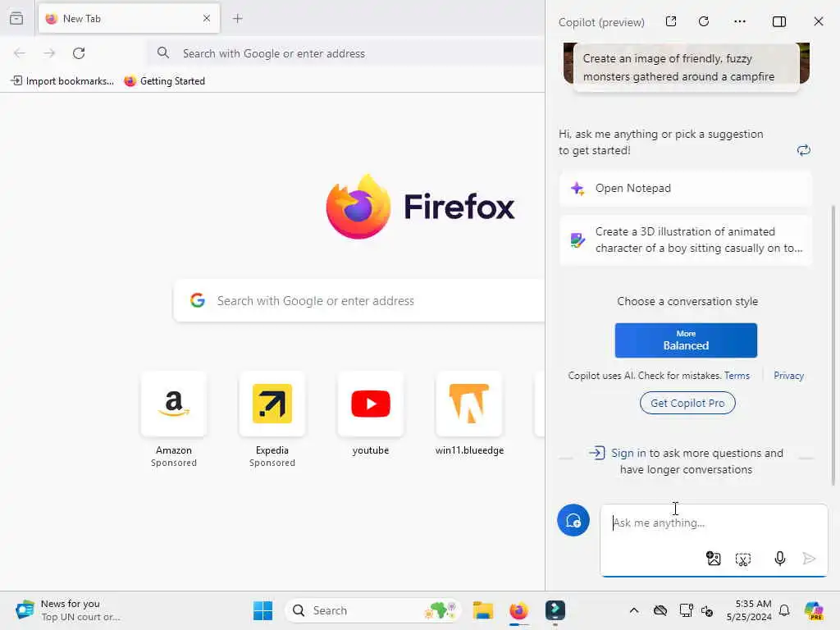Click the Google search box on New Tab page
840x630 pixels.
click(359, 300)
